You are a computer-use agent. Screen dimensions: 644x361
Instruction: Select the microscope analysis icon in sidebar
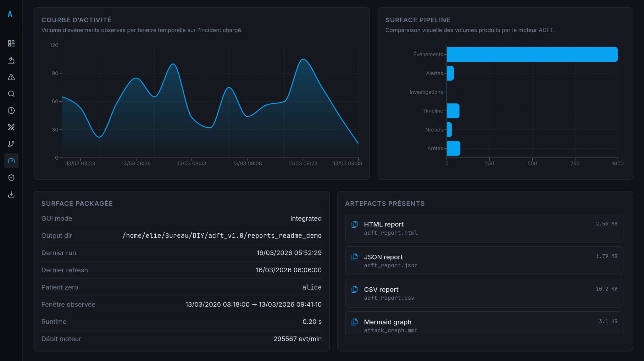(x=11, y=60)
